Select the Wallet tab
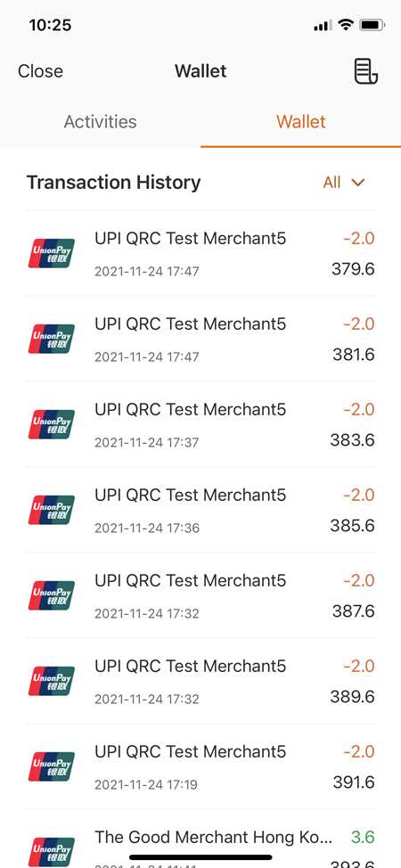401x868 pixels. coord(301,122)
